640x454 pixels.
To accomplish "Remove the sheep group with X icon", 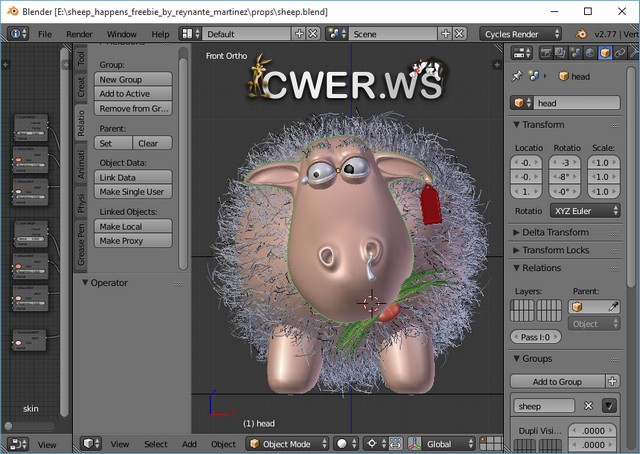I will [589, 406].
